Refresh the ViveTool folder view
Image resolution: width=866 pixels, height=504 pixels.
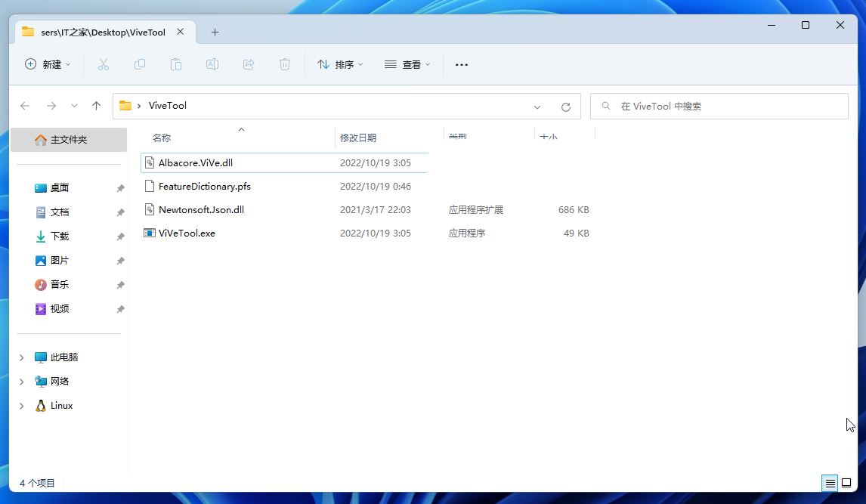pyautogui.click(x=565, y=107)
